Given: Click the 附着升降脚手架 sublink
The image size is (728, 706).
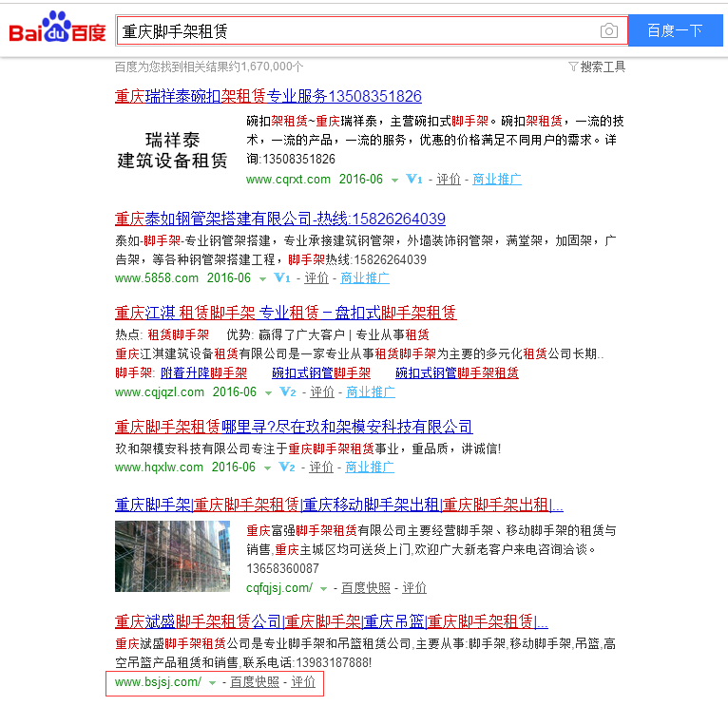Looking at the screenshot, I should click(x=203, y=373).
